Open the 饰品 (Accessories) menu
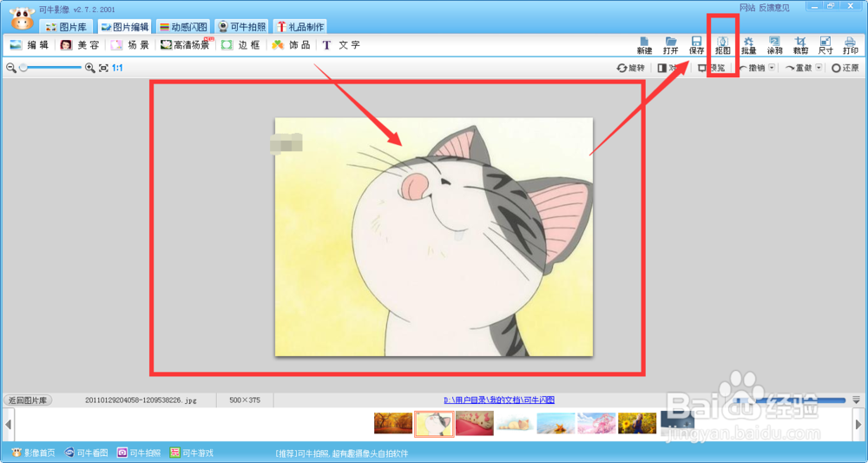The image size is (868, 463). click(291, 45)
